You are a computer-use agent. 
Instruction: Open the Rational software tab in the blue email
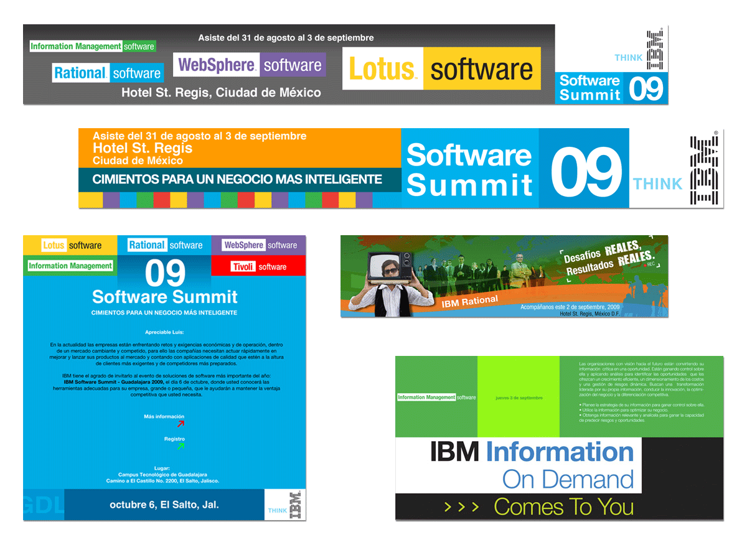165,245
